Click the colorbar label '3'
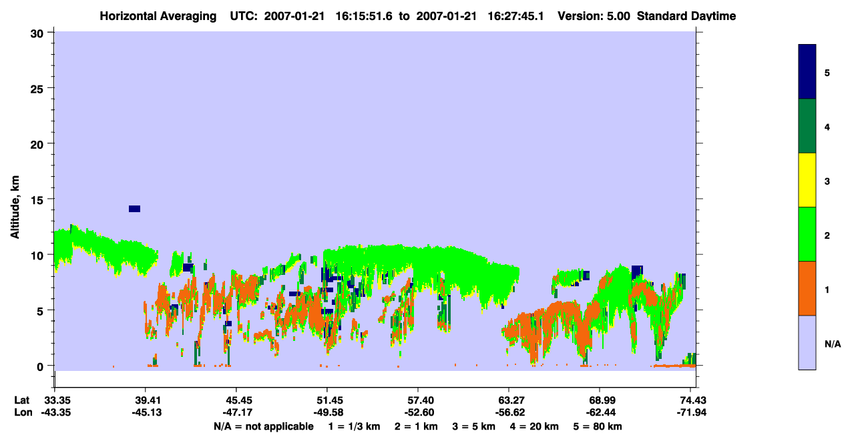This screenshot has width=868, height=445. point(827,180)
